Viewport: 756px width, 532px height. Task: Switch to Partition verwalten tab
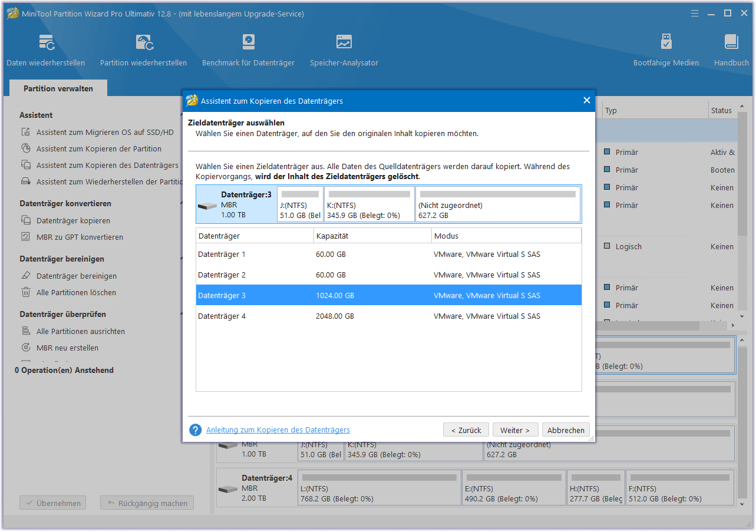(58, 88)
